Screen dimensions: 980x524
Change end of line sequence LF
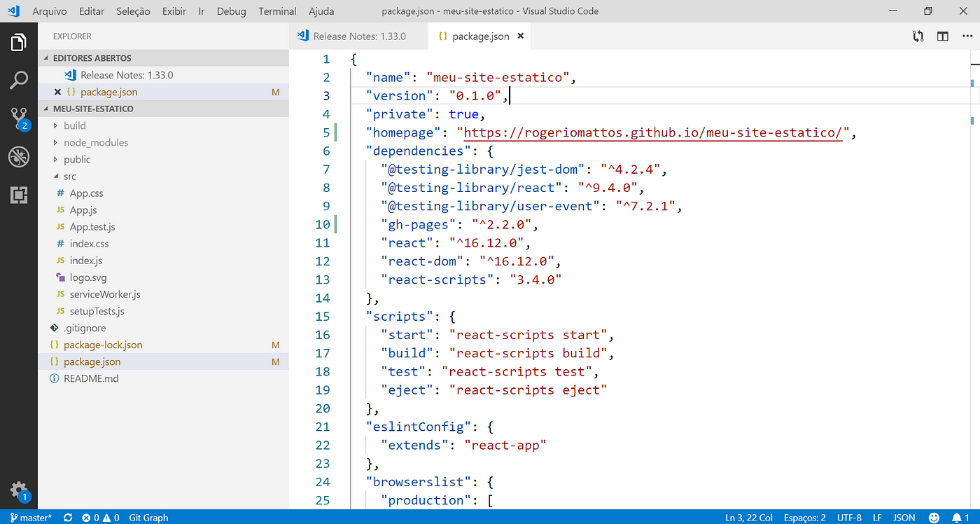point(877,518)
